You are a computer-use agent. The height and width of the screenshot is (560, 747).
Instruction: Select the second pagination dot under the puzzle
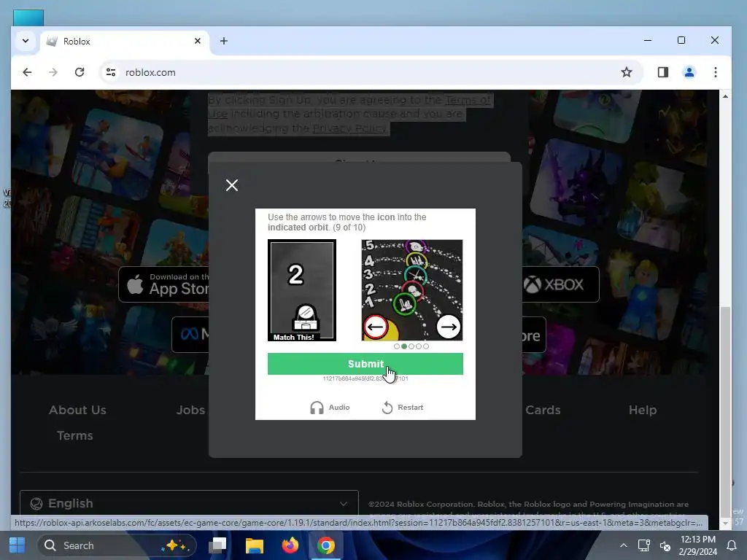404,346
